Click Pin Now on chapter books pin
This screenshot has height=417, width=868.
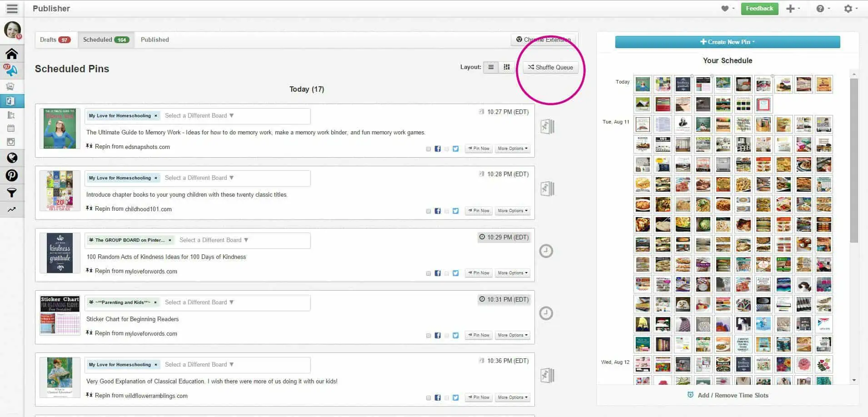[x=479, y=211]
